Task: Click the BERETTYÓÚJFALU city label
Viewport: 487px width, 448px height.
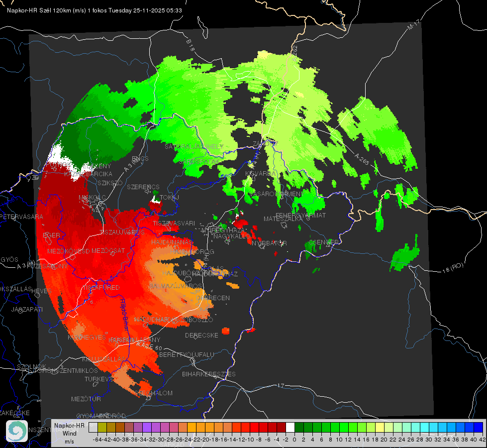Action: tap(187, 354)
